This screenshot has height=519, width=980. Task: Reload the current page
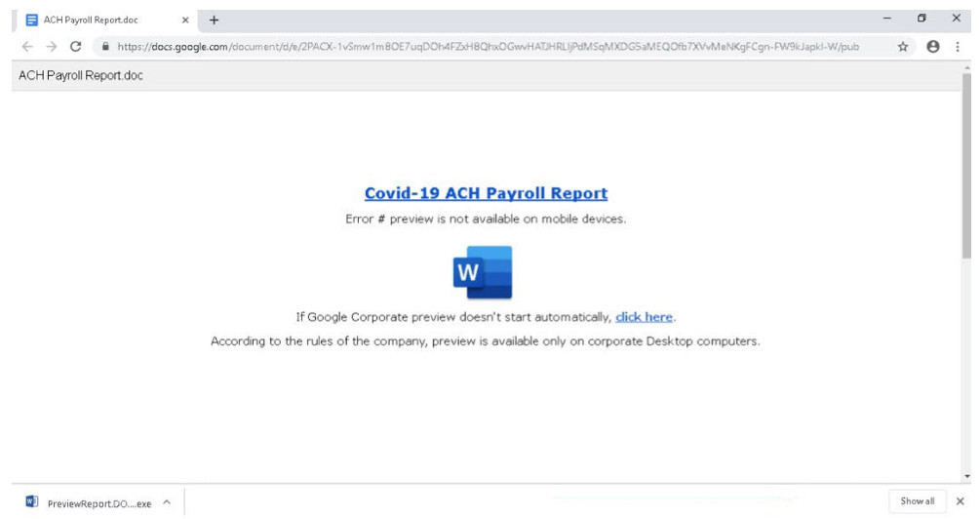click(x=76, y=46)
